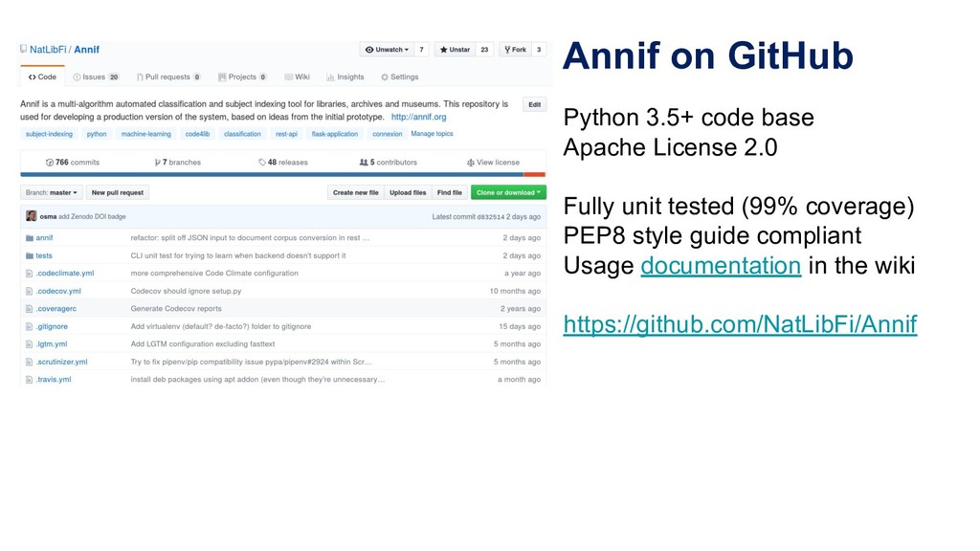The image size is (980, 551).
Task: Switch to the Wiki tab
Action: click(298, 77)
